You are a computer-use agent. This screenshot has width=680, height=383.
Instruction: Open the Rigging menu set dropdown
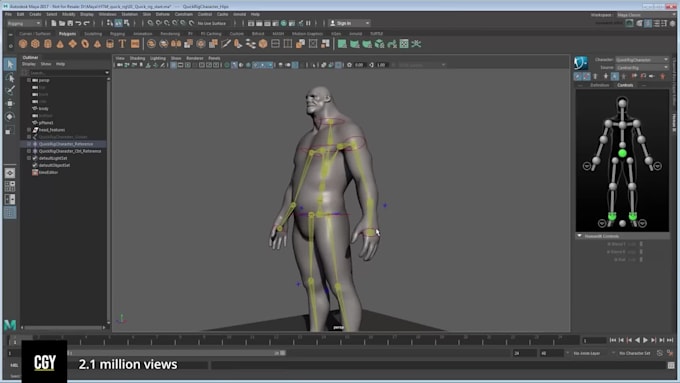pos(24,23)
